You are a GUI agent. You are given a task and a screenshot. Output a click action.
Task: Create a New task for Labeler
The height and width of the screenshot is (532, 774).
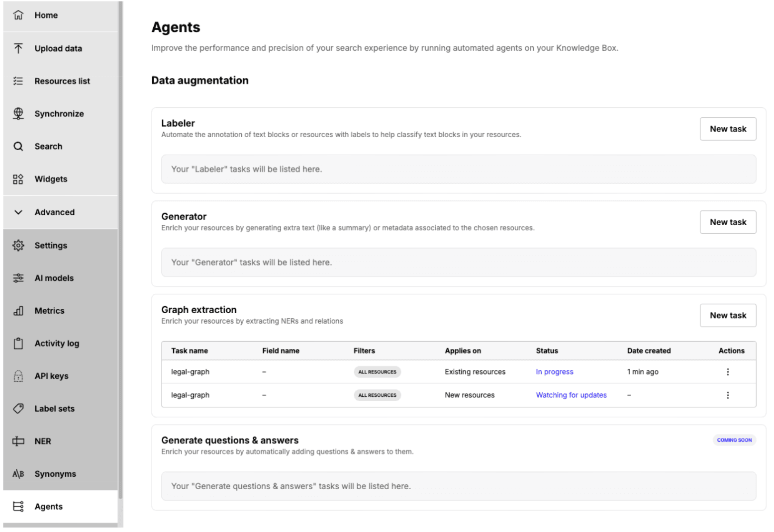(x=728, y=129)
